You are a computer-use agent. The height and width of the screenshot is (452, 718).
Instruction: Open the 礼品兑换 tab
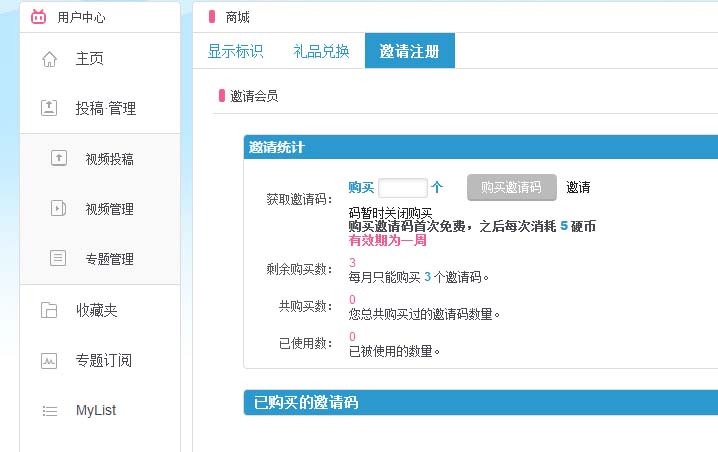[x=321, y=52]
